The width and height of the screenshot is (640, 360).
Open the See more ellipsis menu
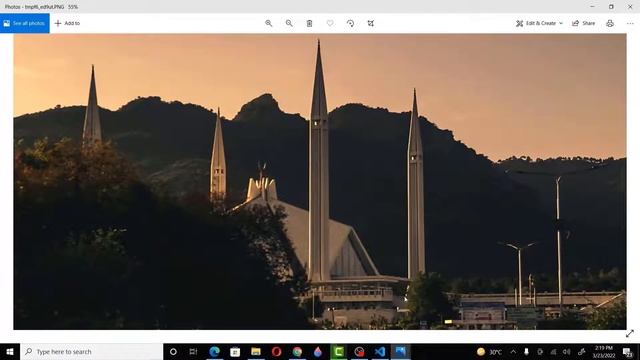tap(630, 23)
